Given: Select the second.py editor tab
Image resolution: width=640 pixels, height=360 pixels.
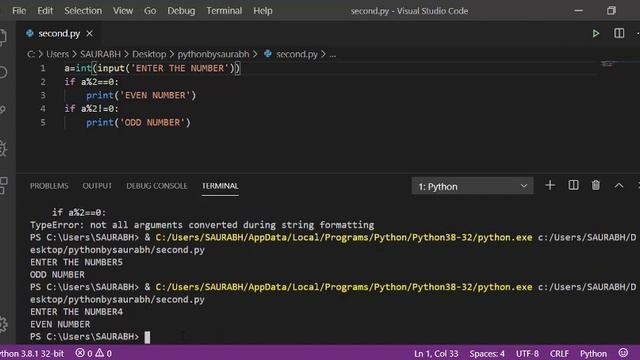Looking at the screenshot, I should [59, 33].
